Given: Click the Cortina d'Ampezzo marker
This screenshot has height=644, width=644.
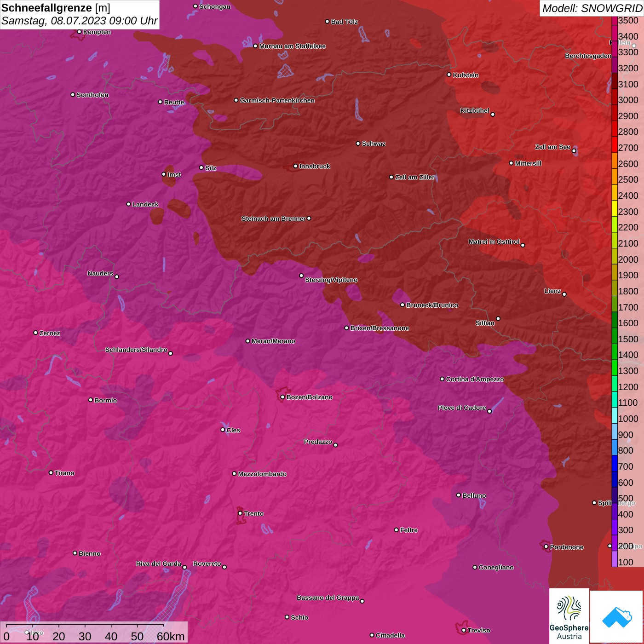Looking at the screenshot, I should point(442,379).
